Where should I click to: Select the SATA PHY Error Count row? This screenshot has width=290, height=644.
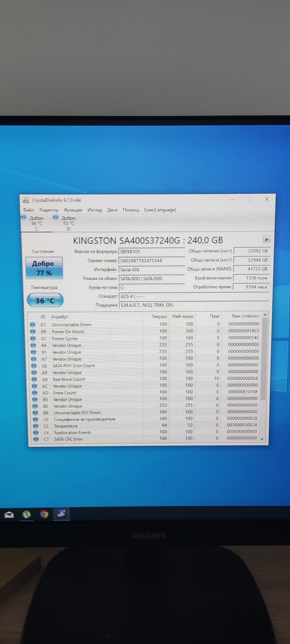[145, 365]
